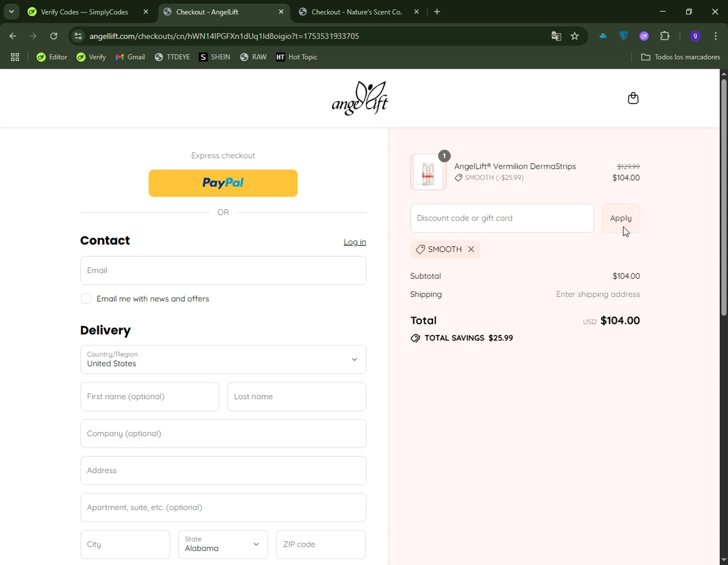Screen dimensions: 728x565
Task: Remove the SMOOTH discount code
Action: tap(471, 249)
